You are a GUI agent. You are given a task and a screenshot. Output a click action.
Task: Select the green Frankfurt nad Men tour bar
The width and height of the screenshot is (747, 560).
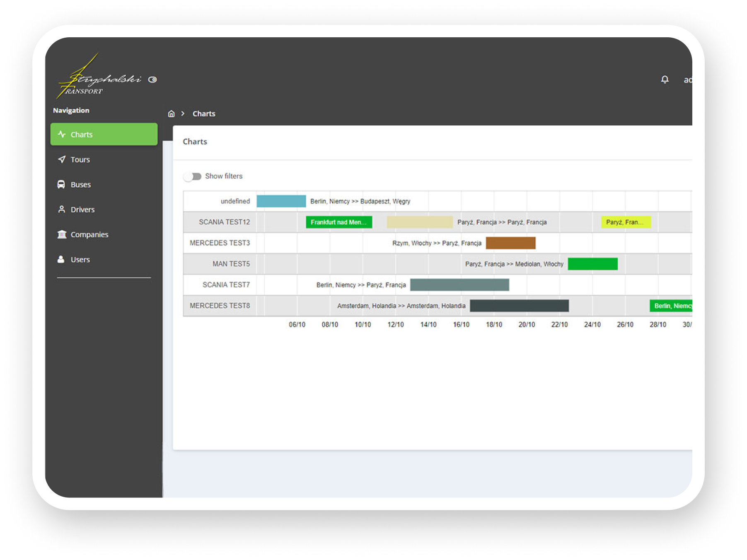click(x=338, y=222)
